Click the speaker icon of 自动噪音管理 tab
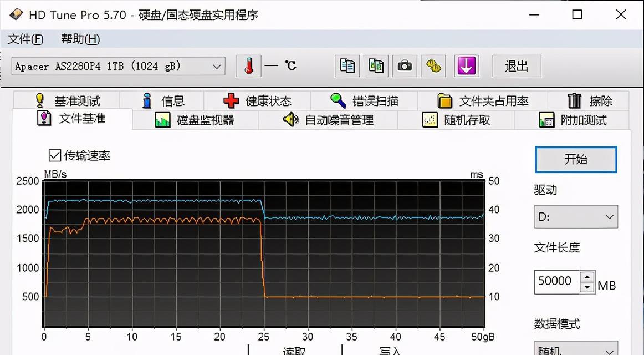Screen dimensions: 644x355 (x=291, y=120)
